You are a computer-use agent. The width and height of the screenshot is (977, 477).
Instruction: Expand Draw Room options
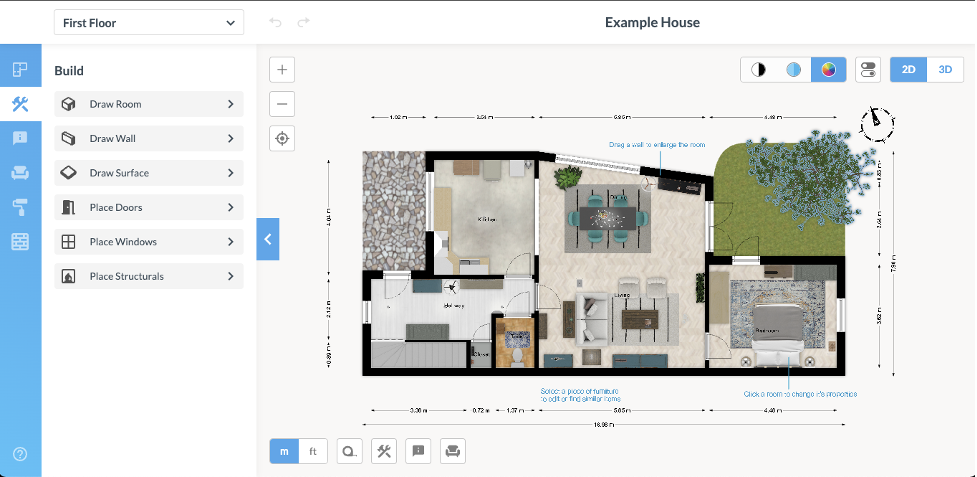click(x=149, y=104)
